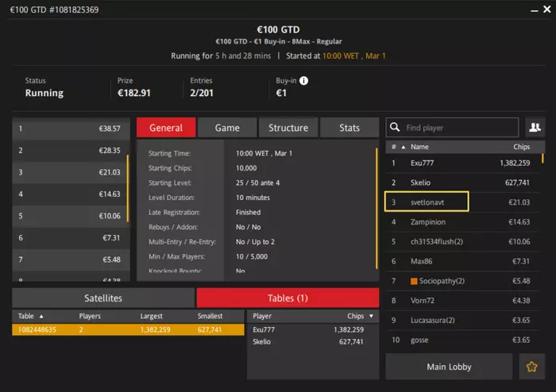Click the start time 10:00 WET, Mar 1 header
This screenshot has height=392, width=556.
(353, 56)
